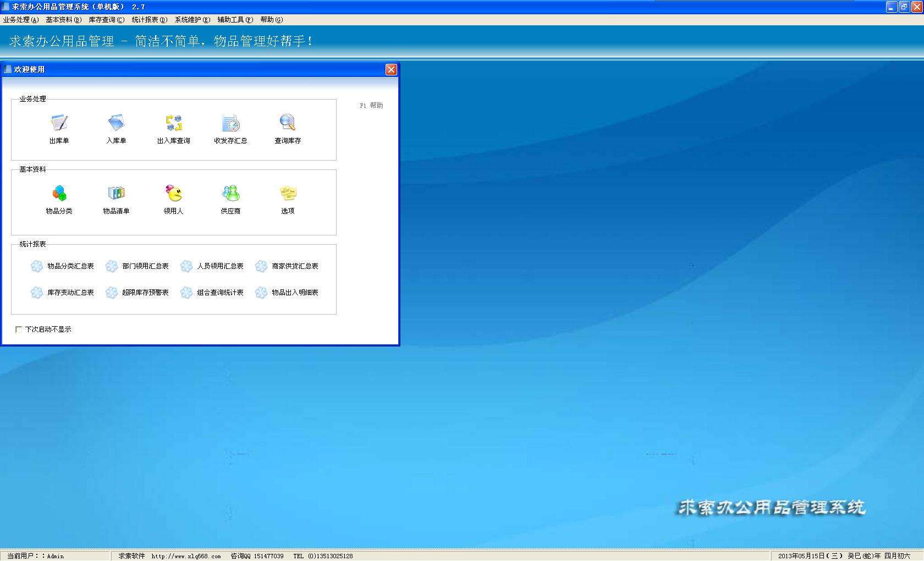The height and width of the screenshot is (561, 924).
Task: Open the 超限库存预警表 report link
Action: (145, 293)
